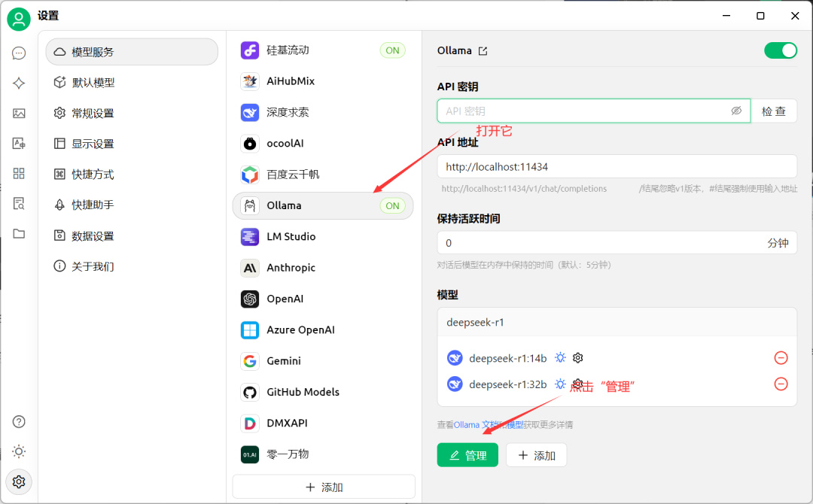Open the agents sparkle icon in sidebar
This screenshot has height=504, width=813.
click(19, 83)
